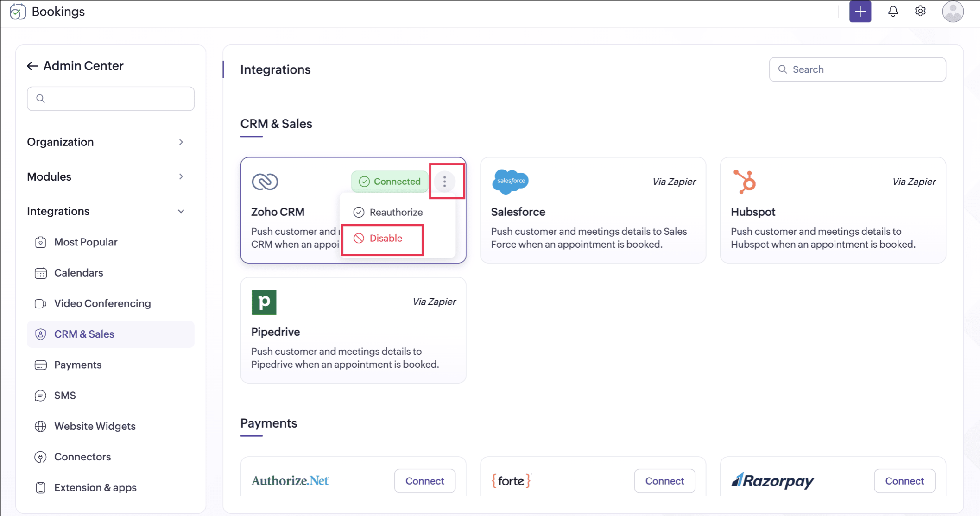Click the Salesforce cloud logo
Screen dimensions: 980x516
tap(510, 181)
